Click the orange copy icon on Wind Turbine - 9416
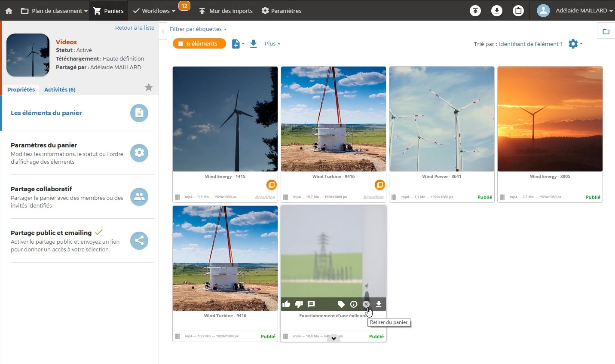The image size is (615, 364). point(379,185)
